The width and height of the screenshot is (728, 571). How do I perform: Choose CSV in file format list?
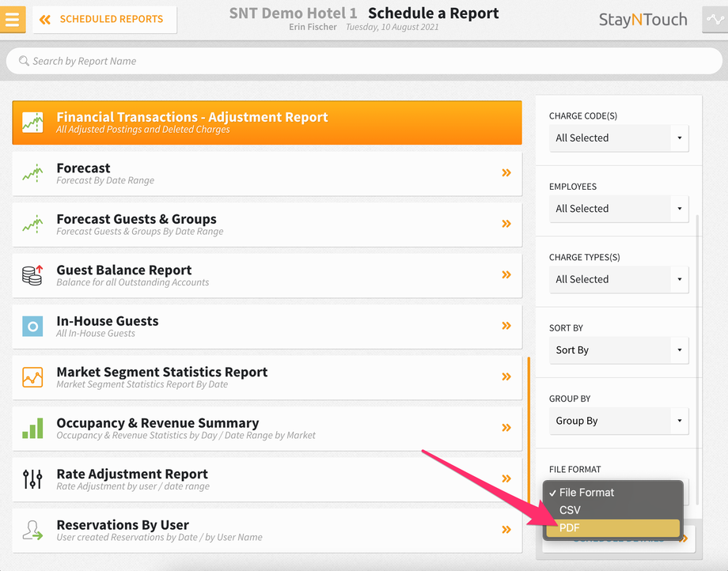pos(612,510)
